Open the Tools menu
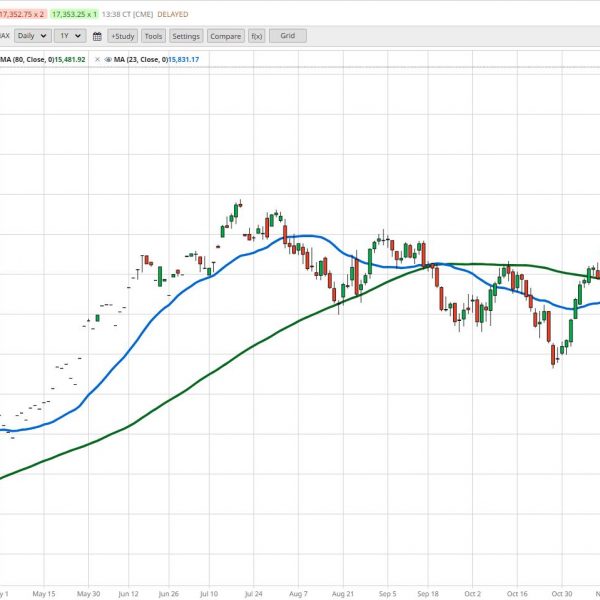The width and height of the screenshot is (600, 600). click(153, 36)
